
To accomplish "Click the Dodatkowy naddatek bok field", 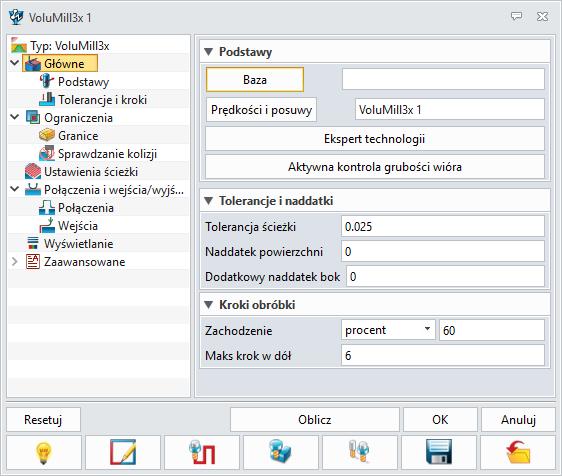I will click(x=446, y=276).
